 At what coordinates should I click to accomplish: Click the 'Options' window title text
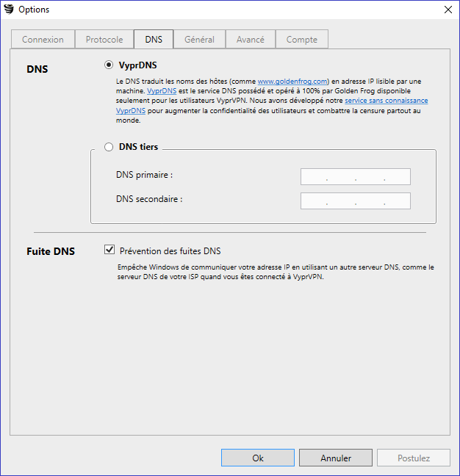[x=34, y=10]
